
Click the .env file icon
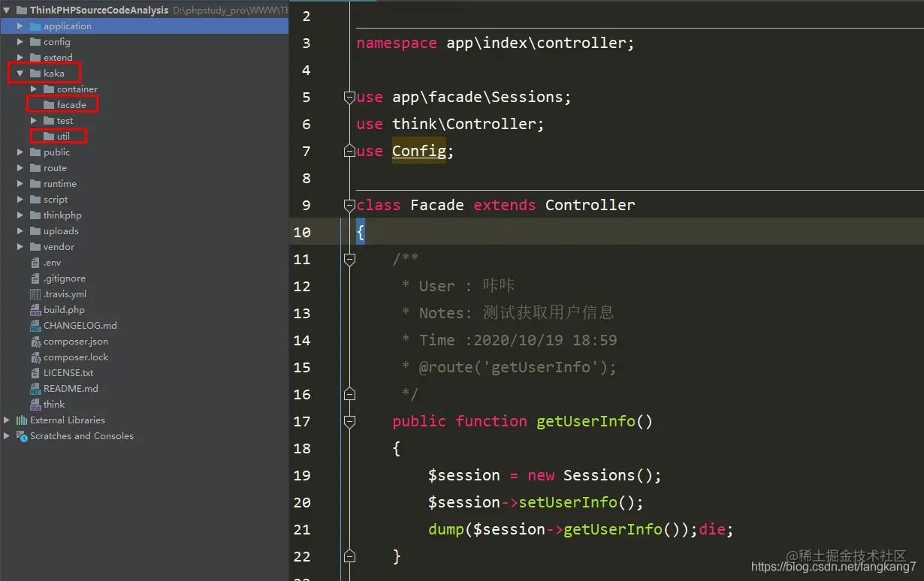click(35, 263)
